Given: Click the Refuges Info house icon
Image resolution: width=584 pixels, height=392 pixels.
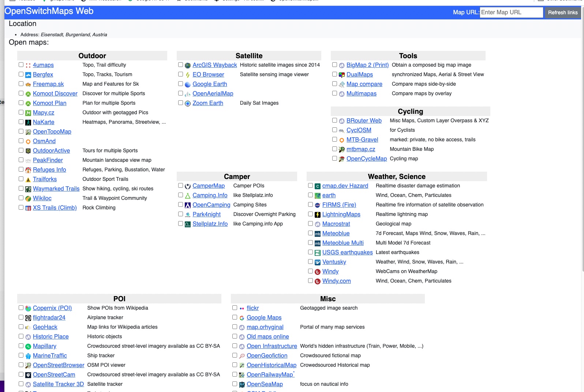Looking at the screenshot, I should point(28,170).
